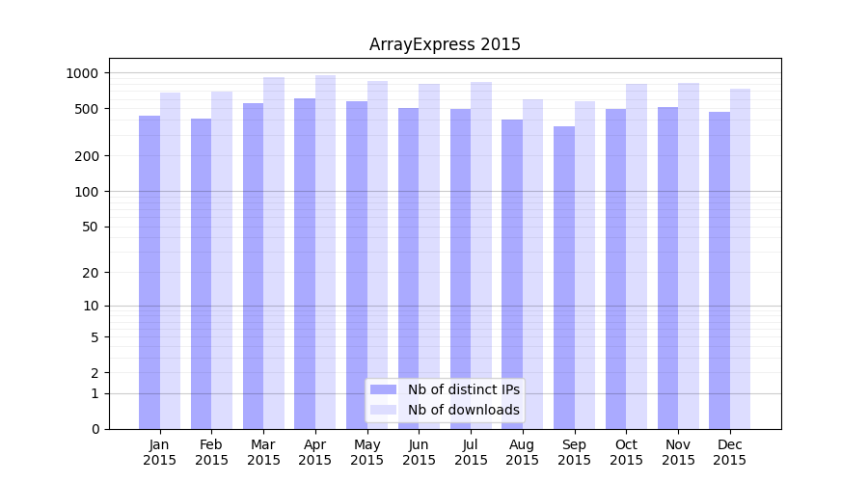This screenshot has width=868, height=482.
Task: Click the 'Nb of downloads' legend swatch
Action: tap(383, 410)
